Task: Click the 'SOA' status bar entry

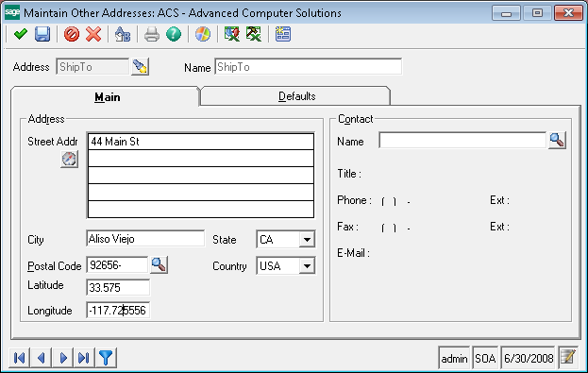Action: pyautogui.click(x=485, y=359)
